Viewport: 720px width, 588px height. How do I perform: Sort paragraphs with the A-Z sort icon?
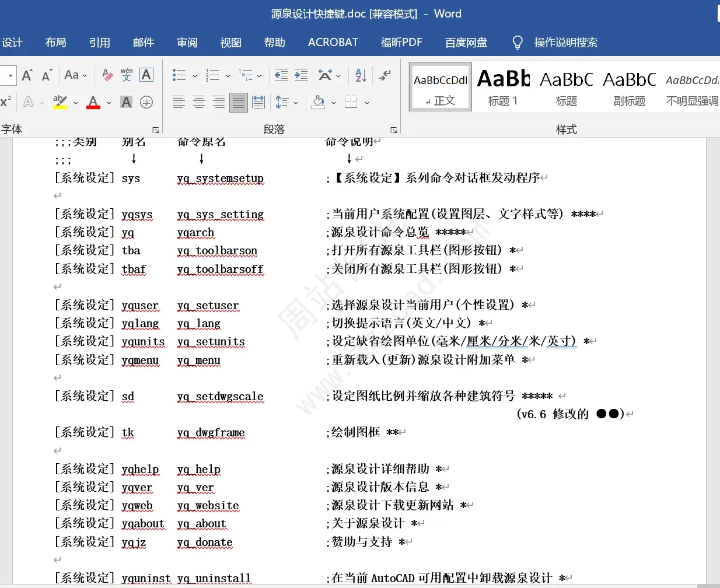[x=360, y=75]
